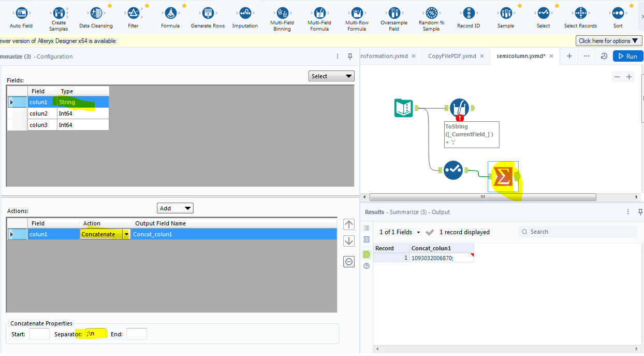Move selected action up with arrow
Screen dimensions: 644x356
pyautogui.click(x=349, y=224)
